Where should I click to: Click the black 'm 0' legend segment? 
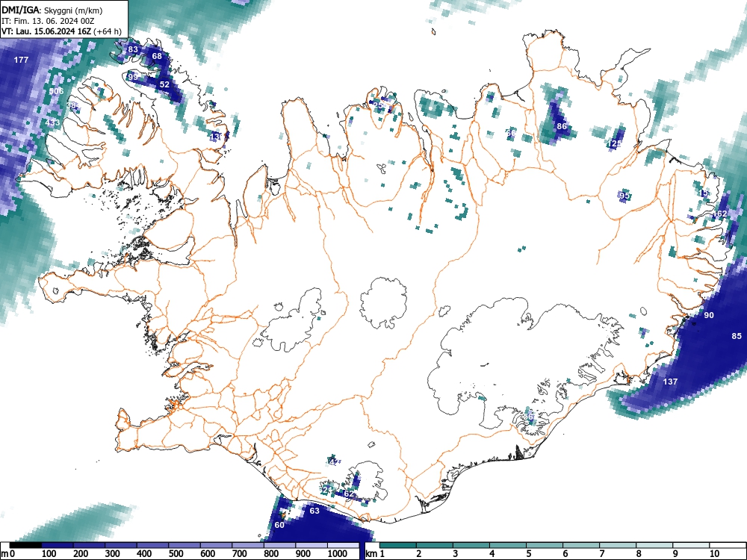[x=25, y=545]
